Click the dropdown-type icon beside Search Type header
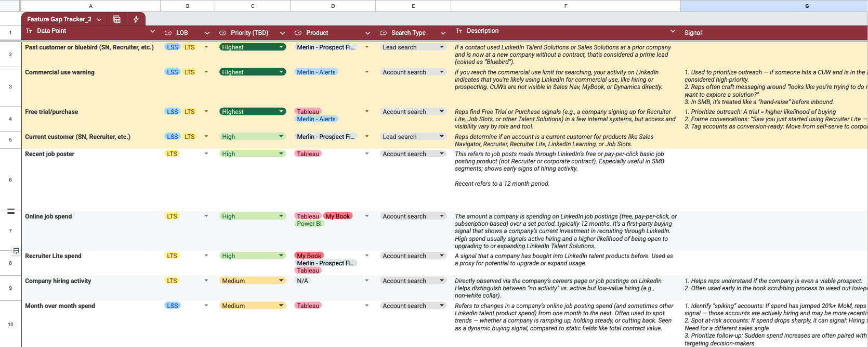The width and height of the screenshot is (868, 347). click(x=383, y=33)
